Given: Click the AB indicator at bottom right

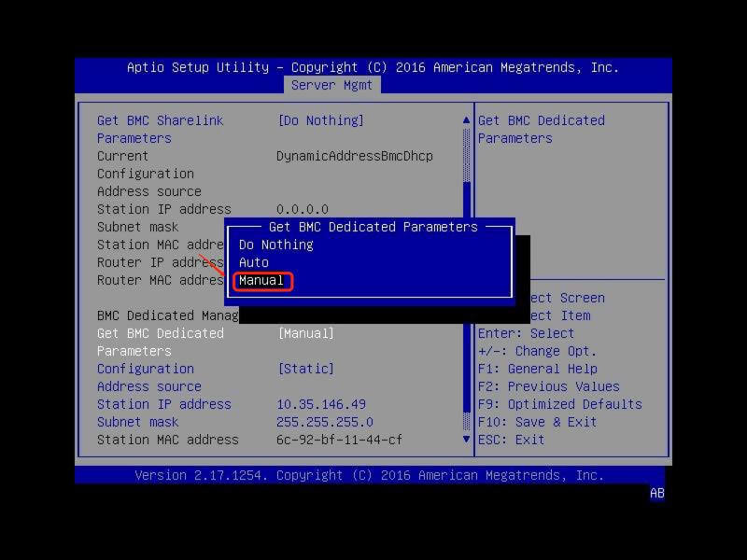Looking at the screenshot, I should (656, 494).
